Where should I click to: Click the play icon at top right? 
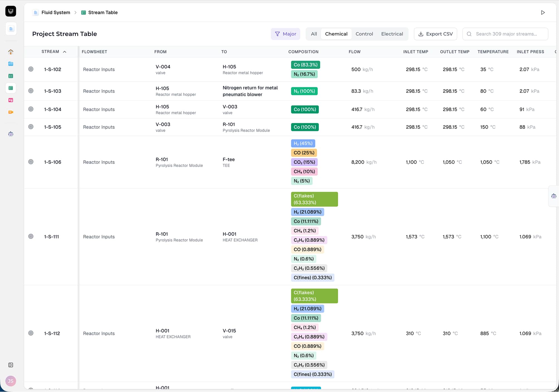(x=543, y=13)
